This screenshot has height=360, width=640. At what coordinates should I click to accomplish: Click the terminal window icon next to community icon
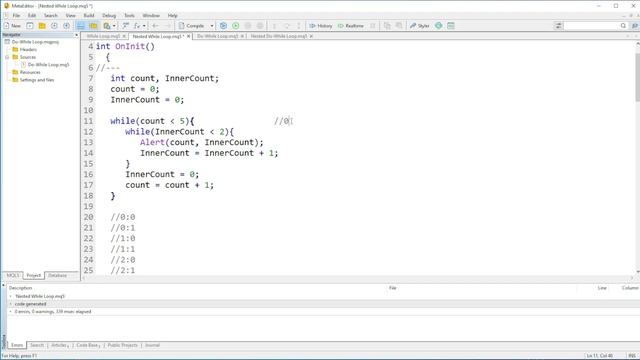click(451, 26)
